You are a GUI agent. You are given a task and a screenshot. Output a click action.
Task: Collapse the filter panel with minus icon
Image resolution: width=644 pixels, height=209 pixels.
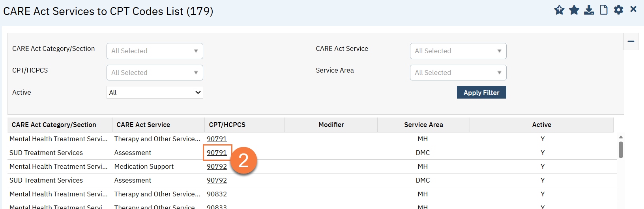pos(631,41)
